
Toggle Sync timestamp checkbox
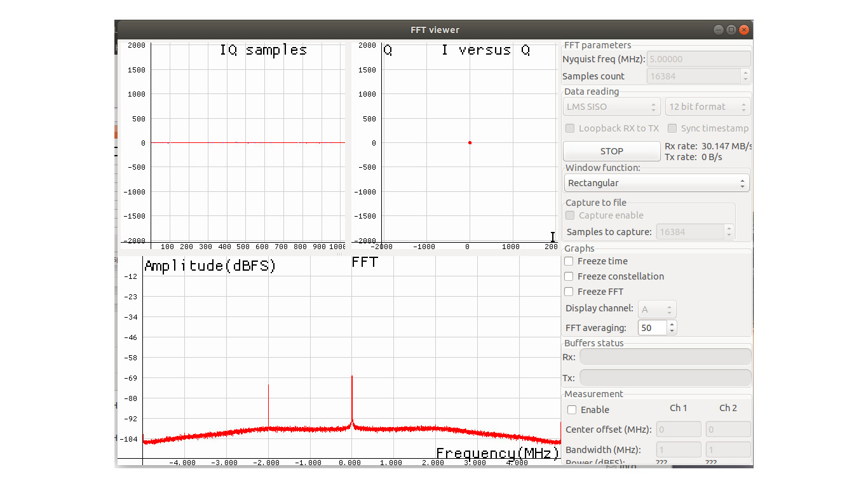672,128
